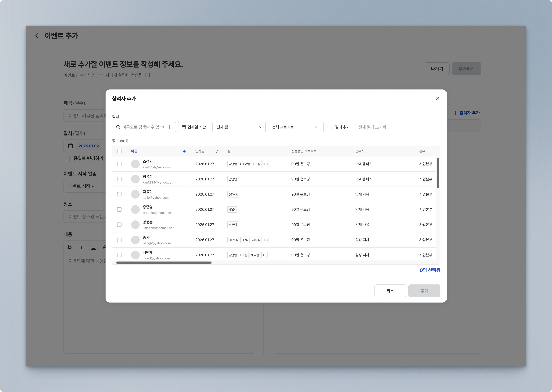Close the 참석자 추가 dialog
The image size is (552, 392).
[437, 98]
